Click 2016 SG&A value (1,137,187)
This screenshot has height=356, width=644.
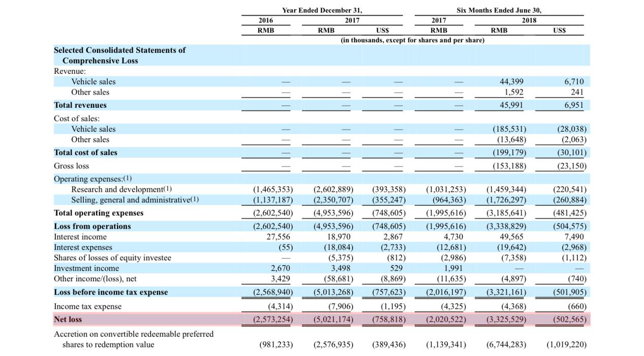coord(273,199)
